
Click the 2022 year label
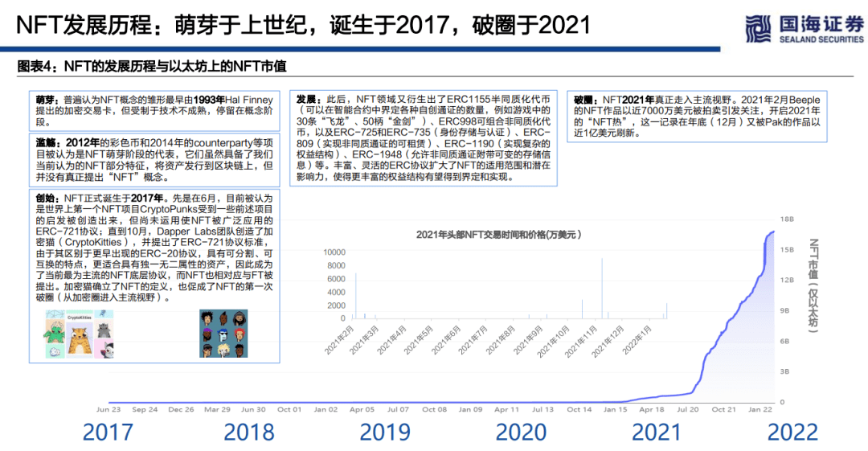pyautogui.click(x=792, y=433)
